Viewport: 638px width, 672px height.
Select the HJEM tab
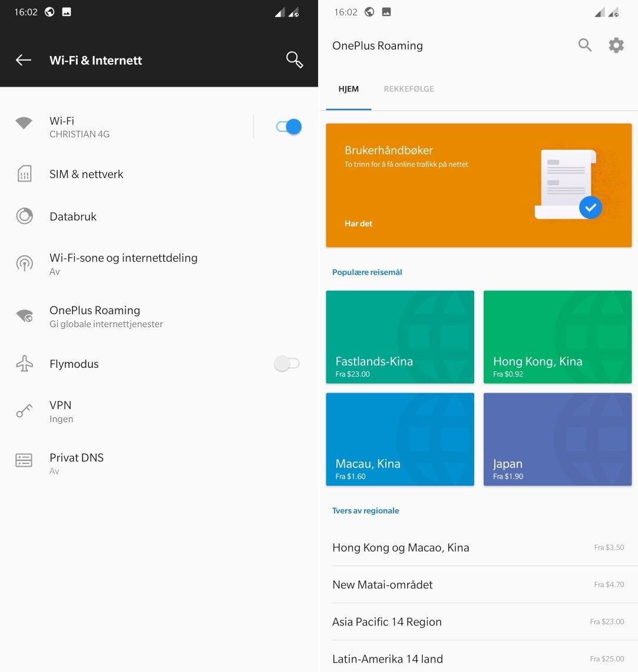[348, 89]
